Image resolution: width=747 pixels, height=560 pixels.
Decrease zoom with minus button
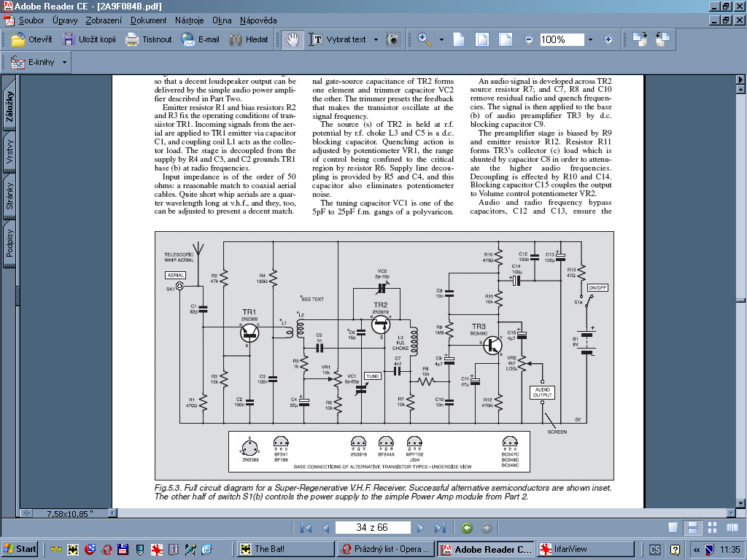[529, 39]
